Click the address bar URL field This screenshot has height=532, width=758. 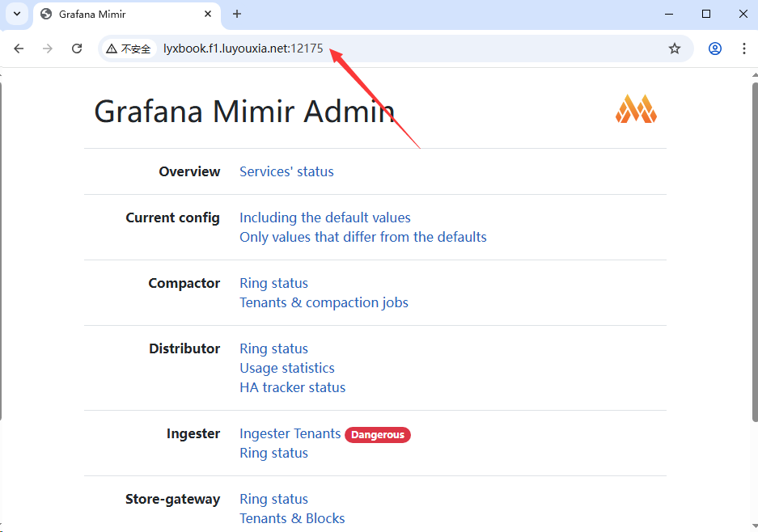click(x=404, y=49)
